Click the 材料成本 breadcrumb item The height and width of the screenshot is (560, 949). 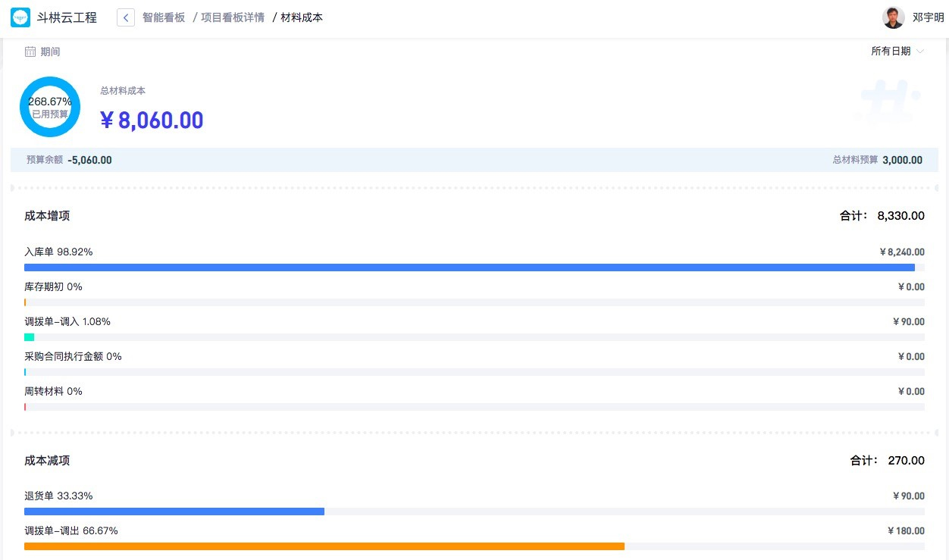(302, 17)
